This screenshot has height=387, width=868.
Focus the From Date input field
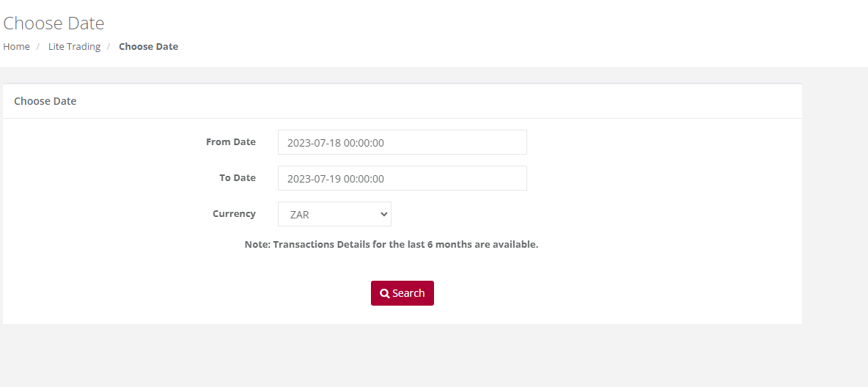pyautogui.click(x=402, y=142)
